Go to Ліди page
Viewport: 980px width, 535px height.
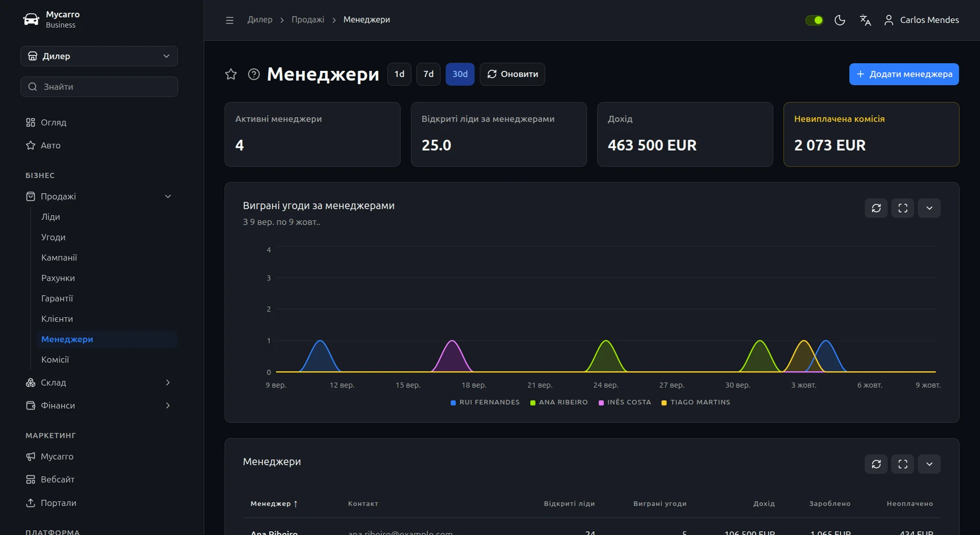[x=50, y=217]
